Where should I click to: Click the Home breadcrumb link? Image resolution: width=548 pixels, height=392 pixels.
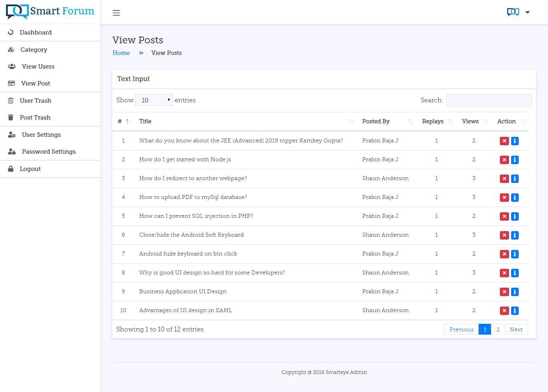tap(121, 53)
